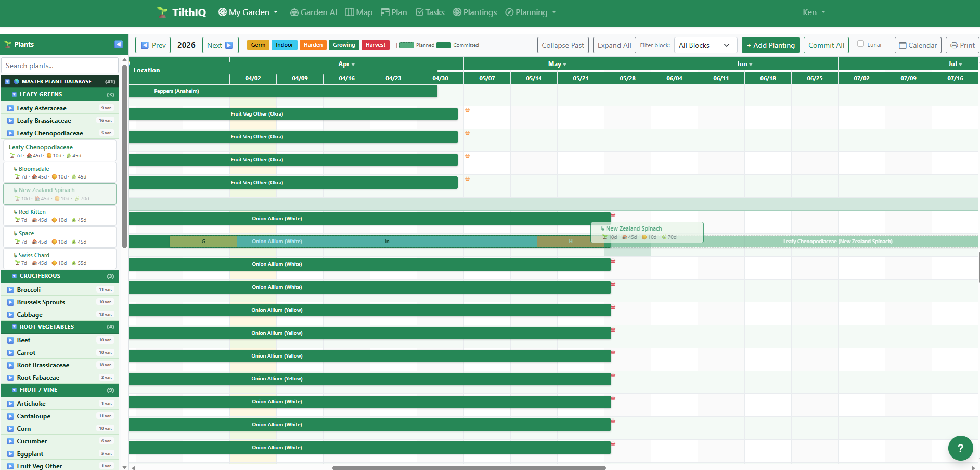
Task: Expand Broccoli varieties
Action: (x=10, y=290)
